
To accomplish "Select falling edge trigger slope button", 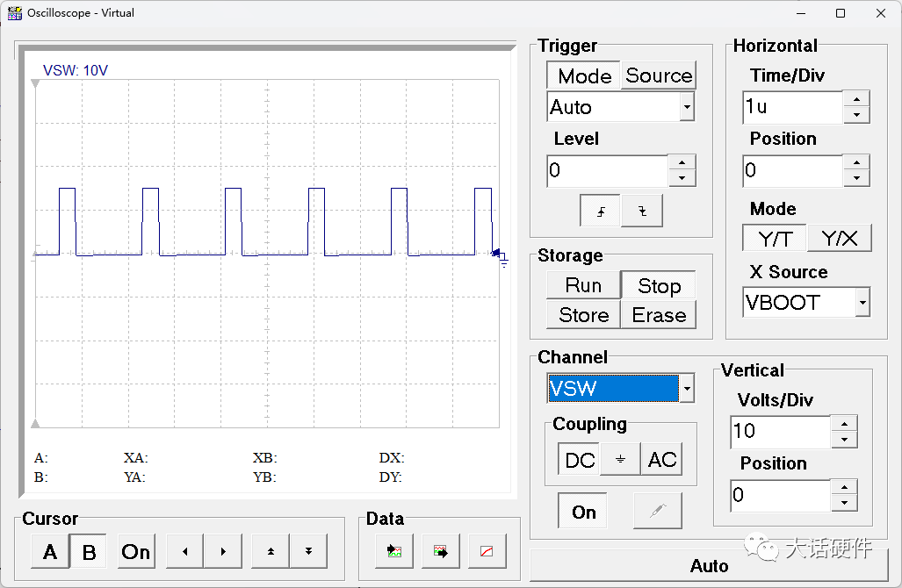I will [x=642, y=211].
